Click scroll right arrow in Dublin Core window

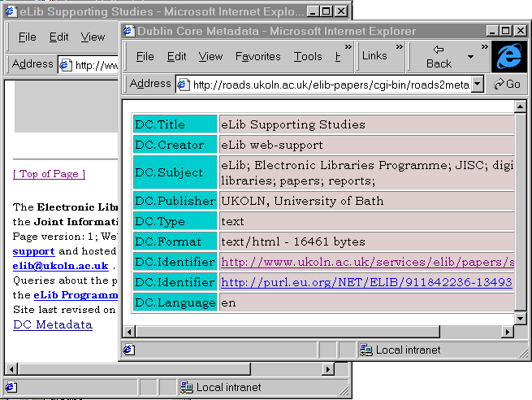(508, 332)
